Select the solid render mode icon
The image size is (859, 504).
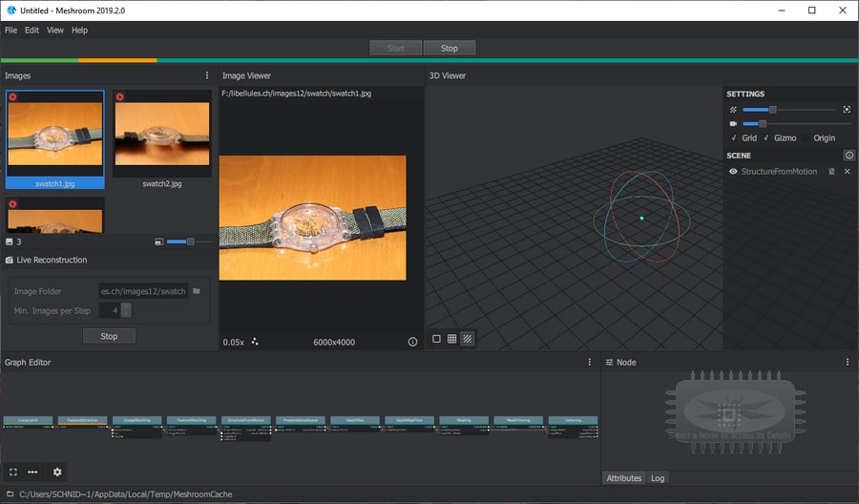click(x=436, y=339)
